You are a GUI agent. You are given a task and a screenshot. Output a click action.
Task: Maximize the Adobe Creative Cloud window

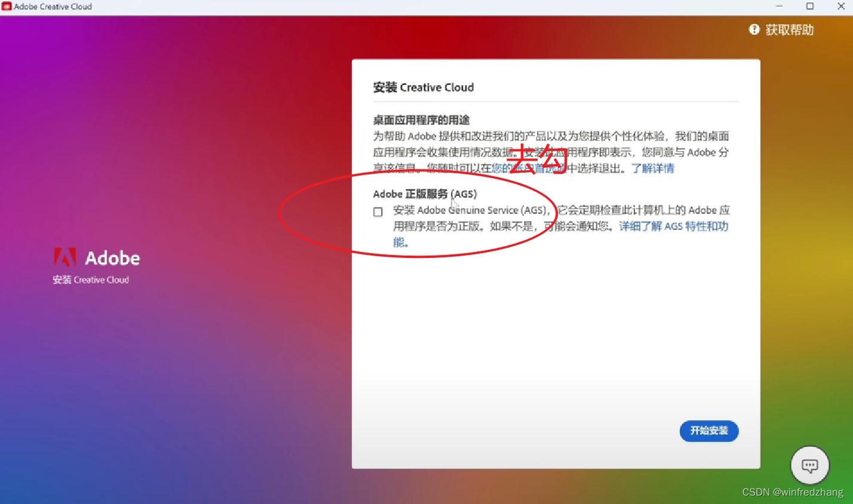[810, 7]
